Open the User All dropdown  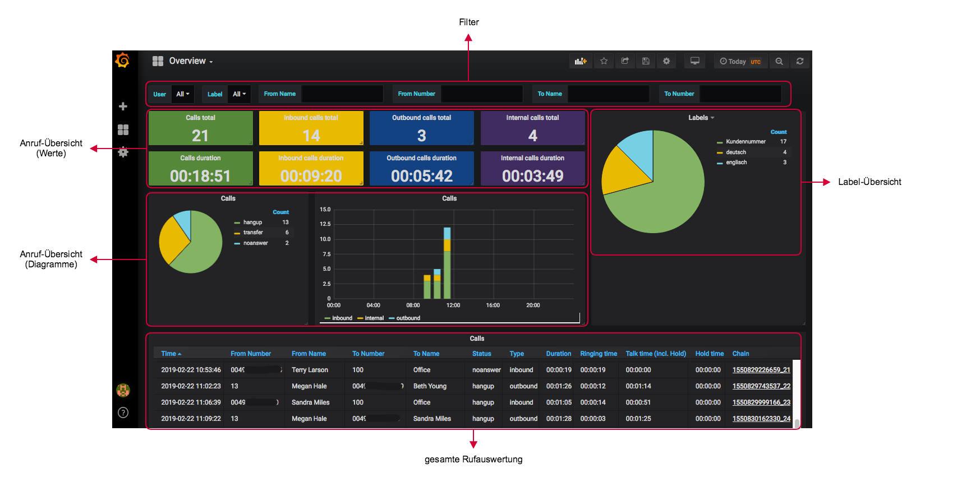[183, 94]
